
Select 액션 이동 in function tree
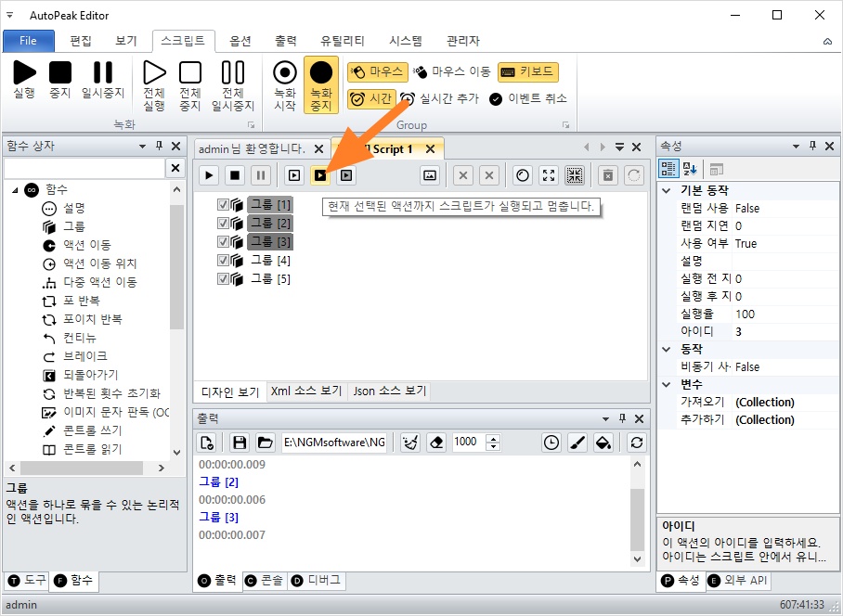pyautogui.click(x=87, y=245)
